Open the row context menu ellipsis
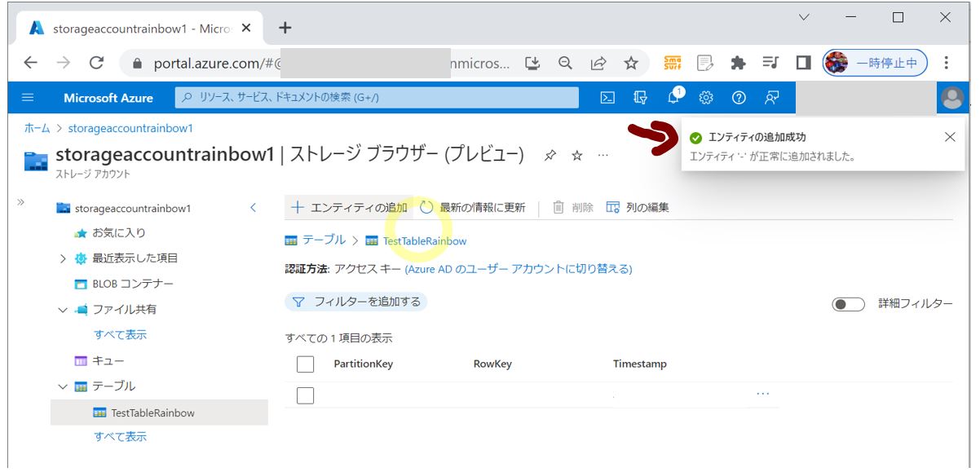Viewport: 980px width, 472px height. (x=762, y=394)
